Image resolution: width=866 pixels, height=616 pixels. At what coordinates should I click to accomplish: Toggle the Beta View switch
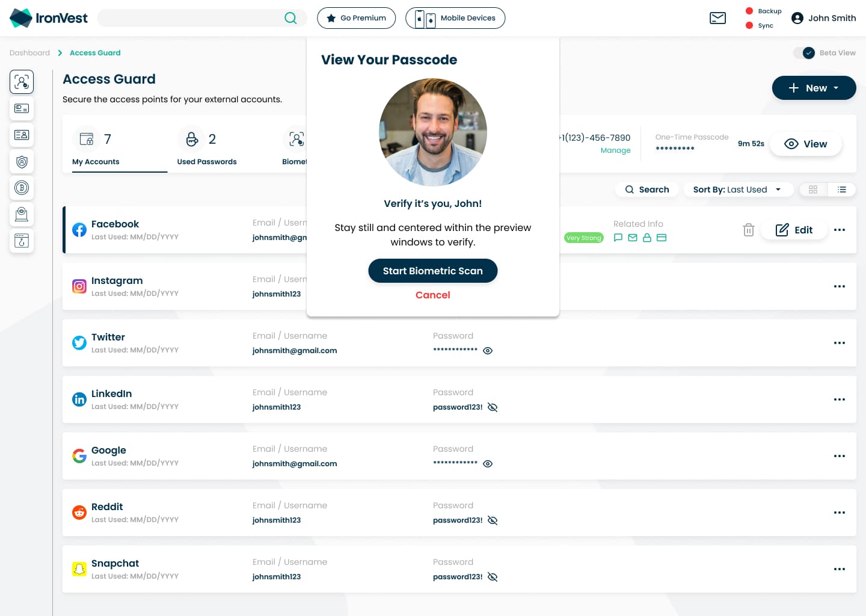(x=804, y=53)
